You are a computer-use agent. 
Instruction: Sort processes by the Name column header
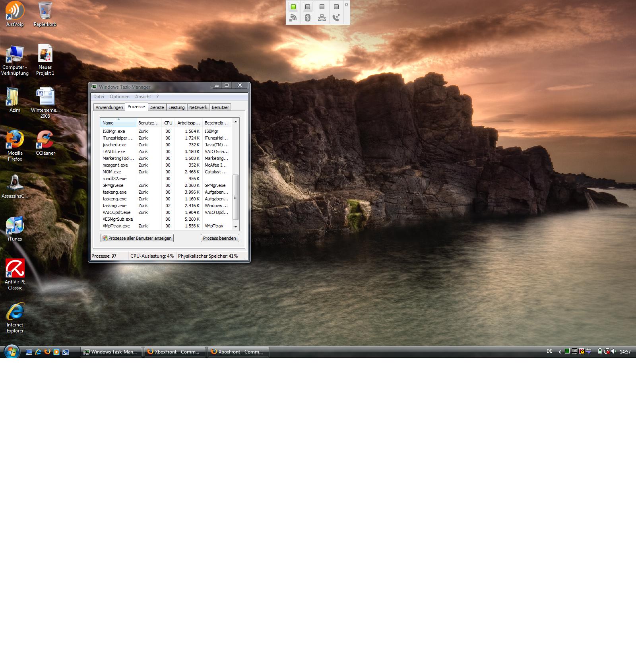(118, 123)
